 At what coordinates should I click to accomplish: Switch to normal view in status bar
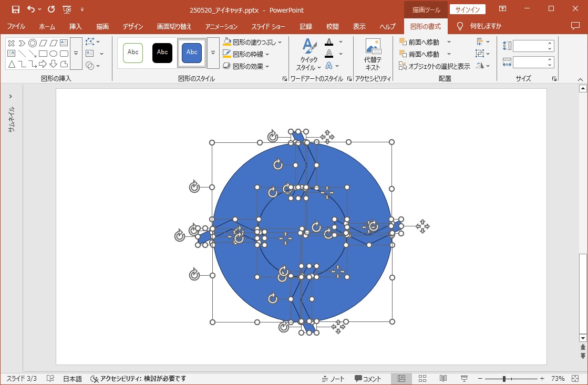(x=401, y=379)
